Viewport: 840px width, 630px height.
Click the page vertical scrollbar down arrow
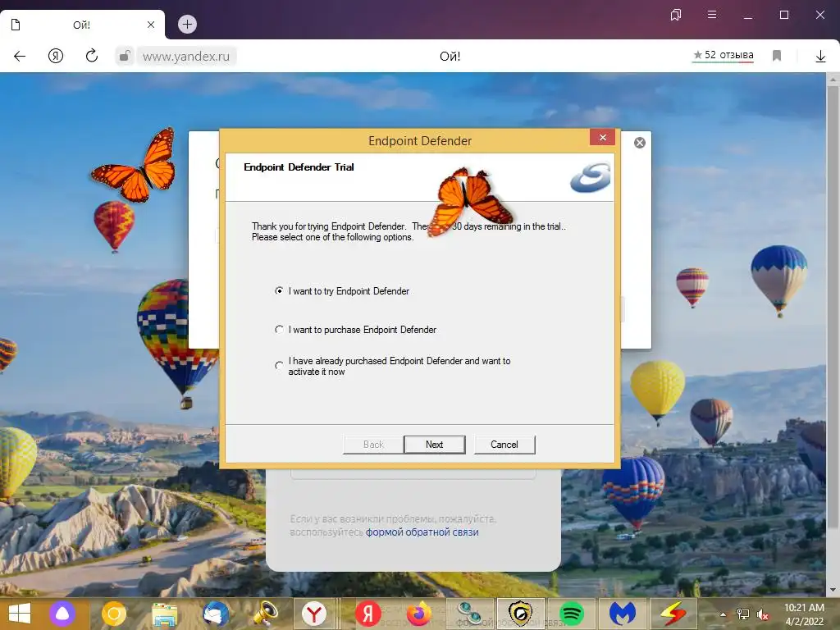833,591
